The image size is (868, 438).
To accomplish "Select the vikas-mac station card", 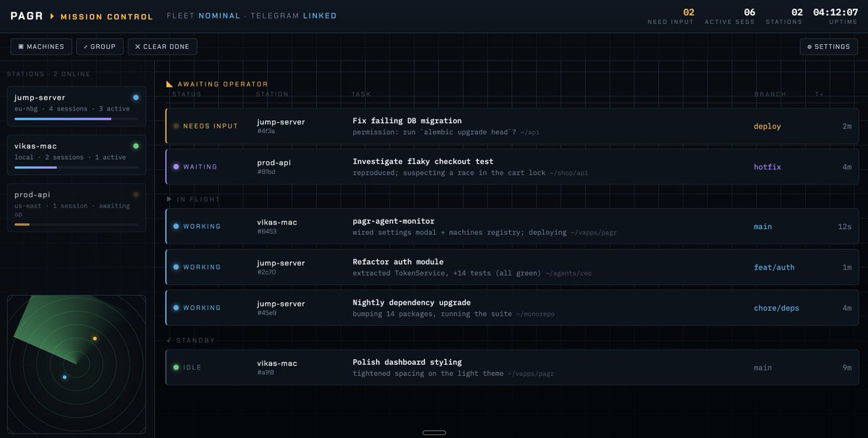I will coord(77,155).
